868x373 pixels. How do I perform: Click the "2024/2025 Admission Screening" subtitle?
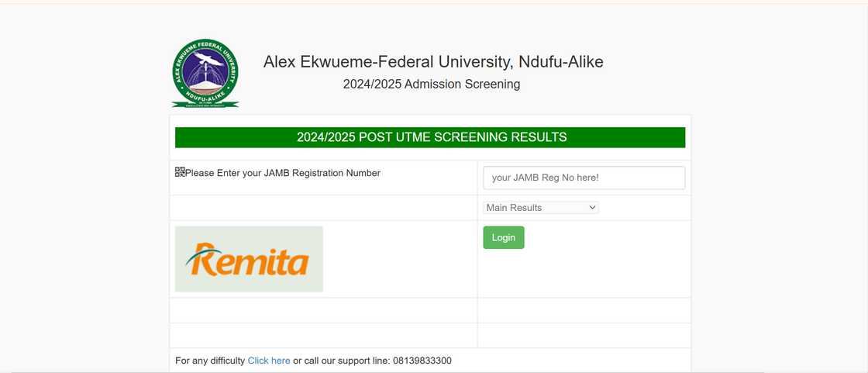[x=432, y=84]
